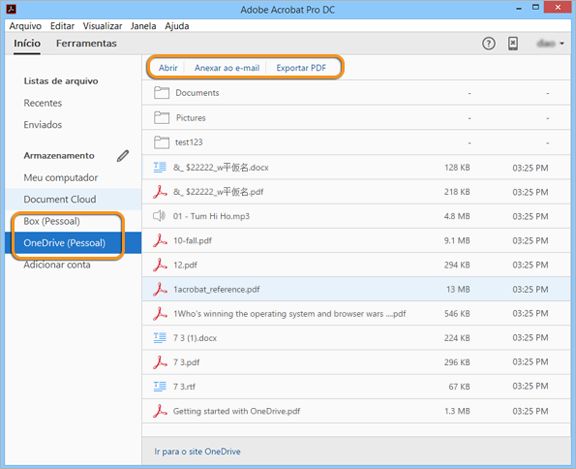Select Enviados in file lists

43,125
